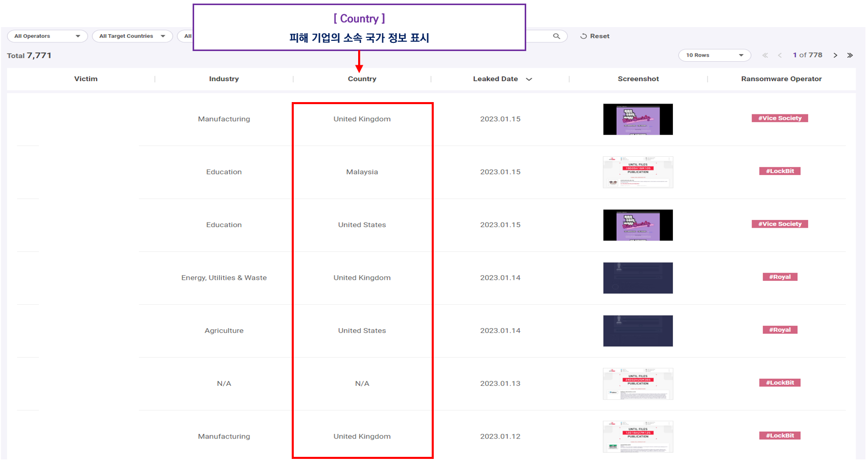
Task: Click the search magnifier icon
Action: pos(556,36)
